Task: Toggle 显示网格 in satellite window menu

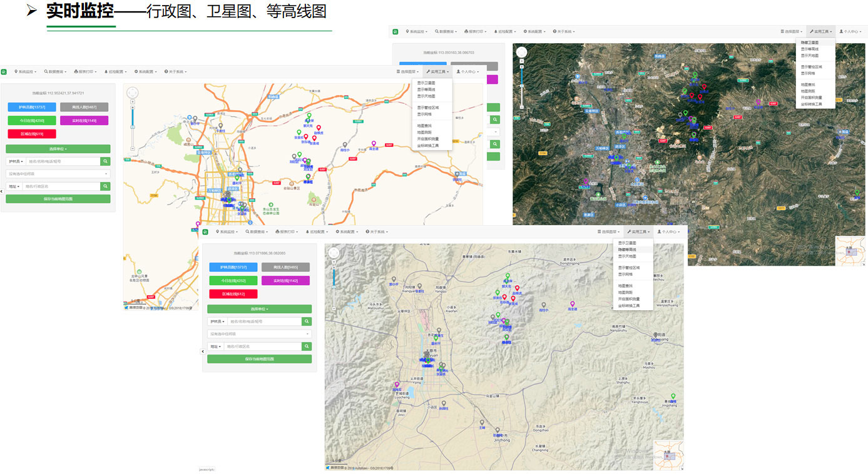Action: (x=808, y=73)
